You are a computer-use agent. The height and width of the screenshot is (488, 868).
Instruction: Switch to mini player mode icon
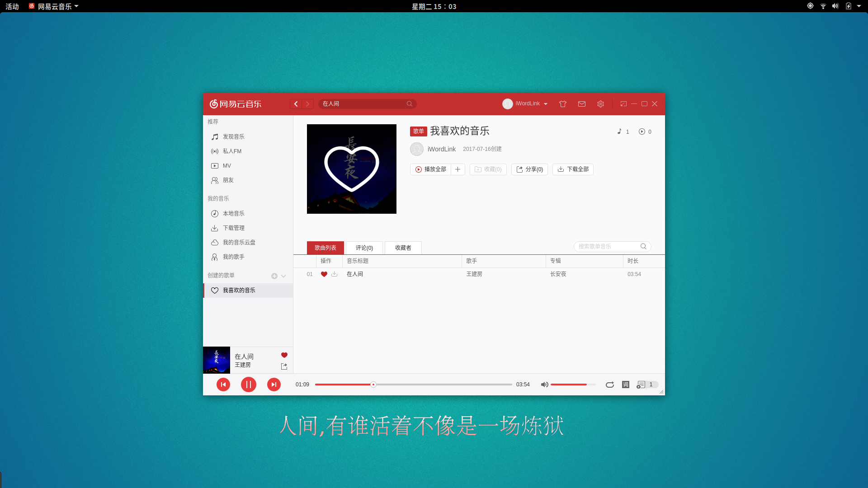tap(623, 104)
